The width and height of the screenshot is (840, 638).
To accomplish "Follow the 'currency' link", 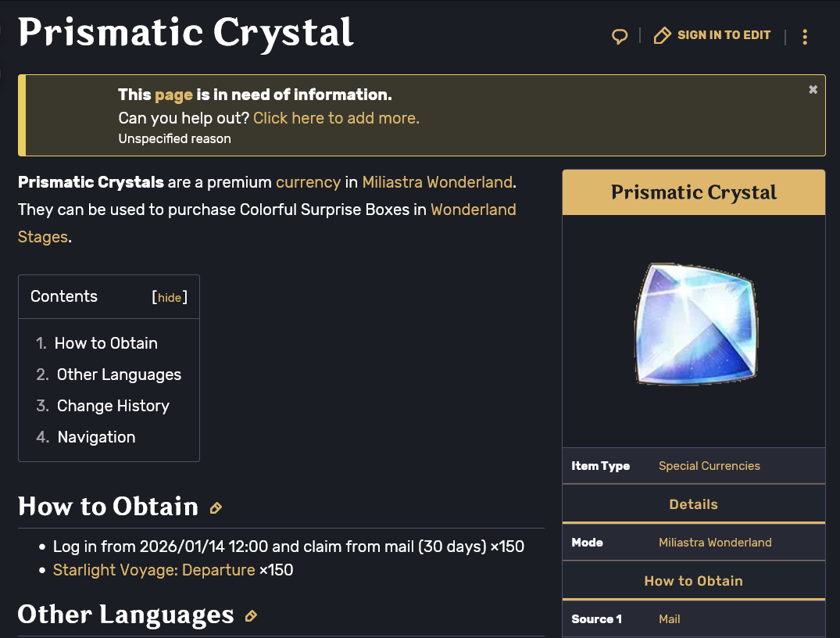I will click(308, 182).
